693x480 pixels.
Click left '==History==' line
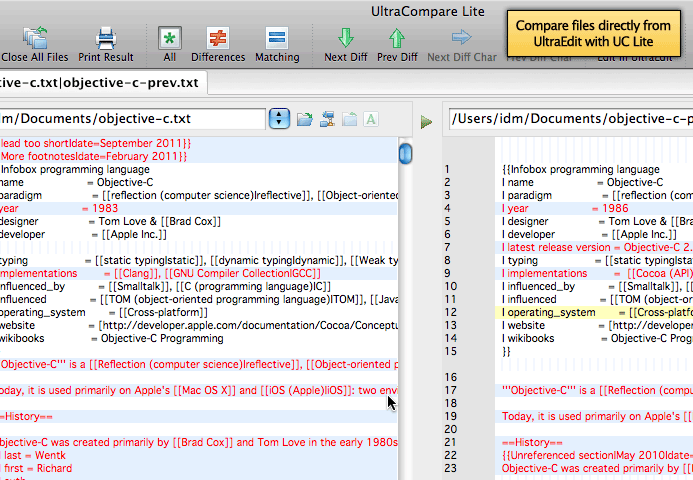199,416
